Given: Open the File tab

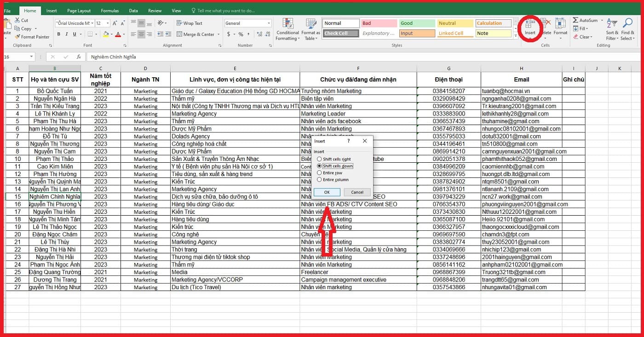Looking at the screenshot, I should point(7,11).
